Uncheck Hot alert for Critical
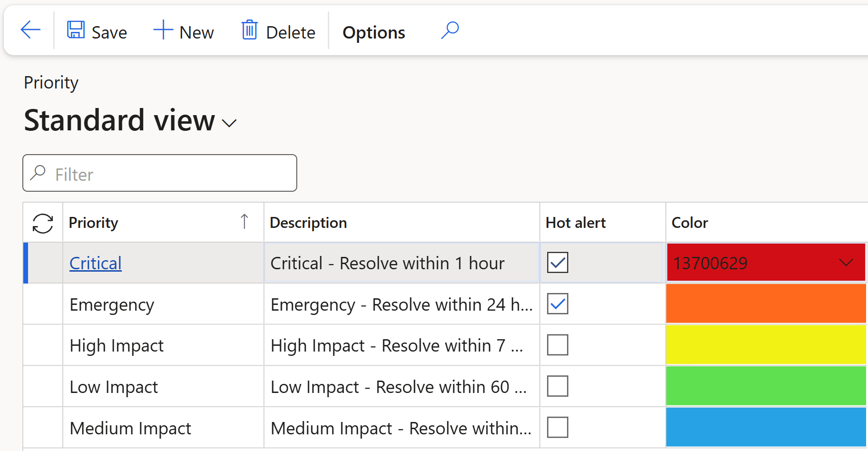868x451 pixels. tap(557, 262)
